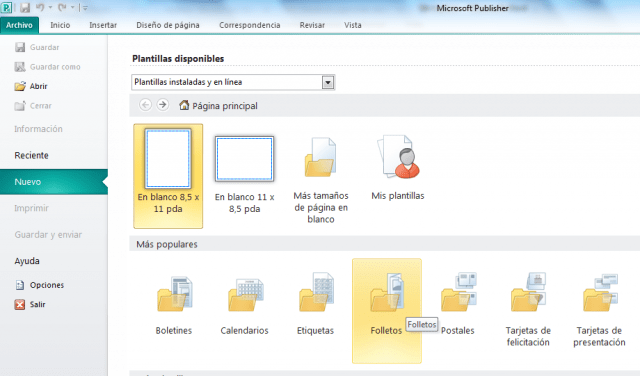Switch to the Correspondencia tab
Screen dimensions: 640x376
(249, 25)
